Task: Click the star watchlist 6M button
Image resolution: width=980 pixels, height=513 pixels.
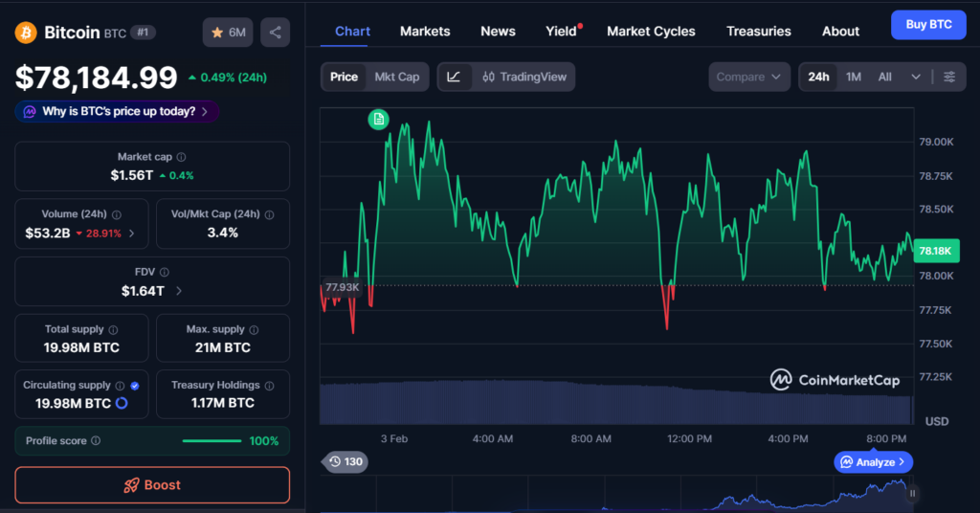Action: click(x=228, y=33)
